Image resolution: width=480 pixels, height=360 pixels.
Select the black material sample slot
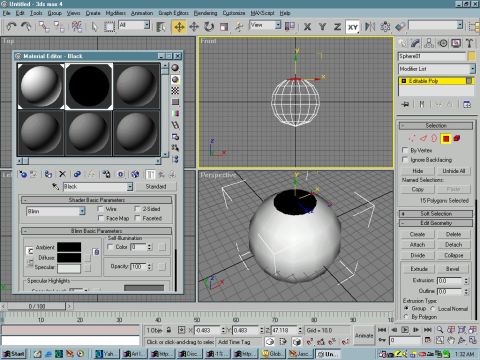point(89,86)
